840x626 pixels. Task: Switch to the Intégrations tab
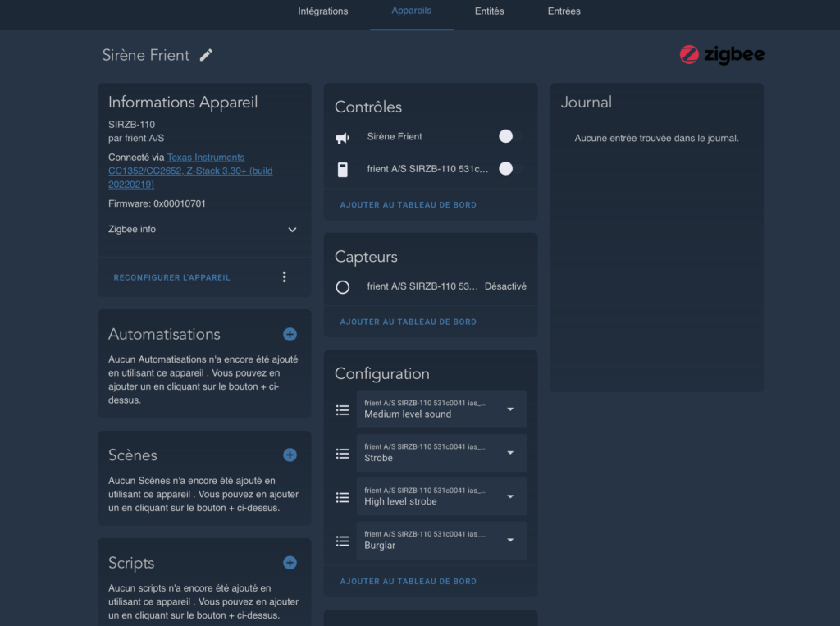pyautogui.click(x=323, y=11)
